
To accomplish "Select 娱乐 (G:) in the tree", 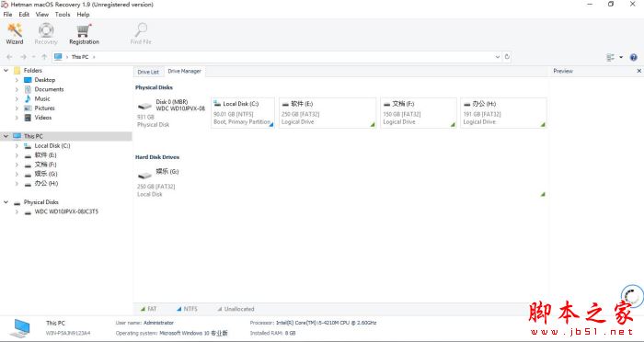I will pyautogui.click(x=46, y=174).
